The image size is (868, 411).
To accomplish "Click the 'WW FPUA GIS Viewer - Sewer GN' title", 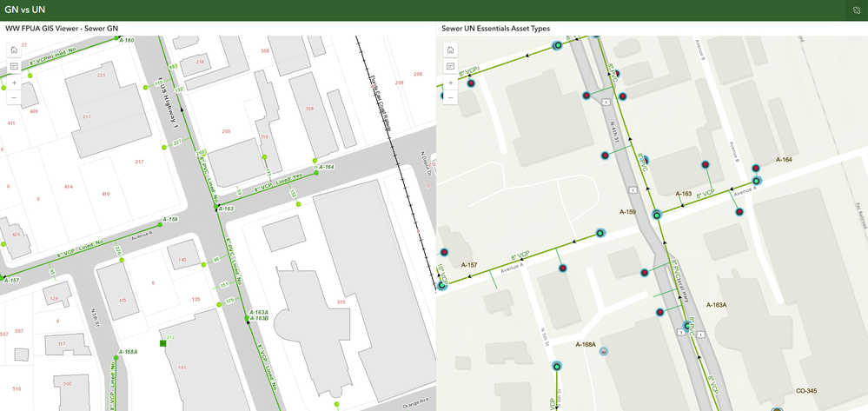I will click(62, 29).
